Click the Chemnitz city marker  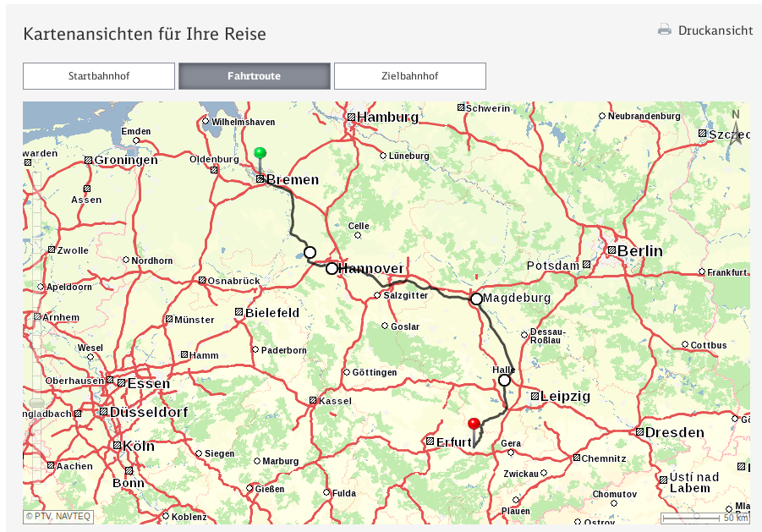(x=576, y=458)
